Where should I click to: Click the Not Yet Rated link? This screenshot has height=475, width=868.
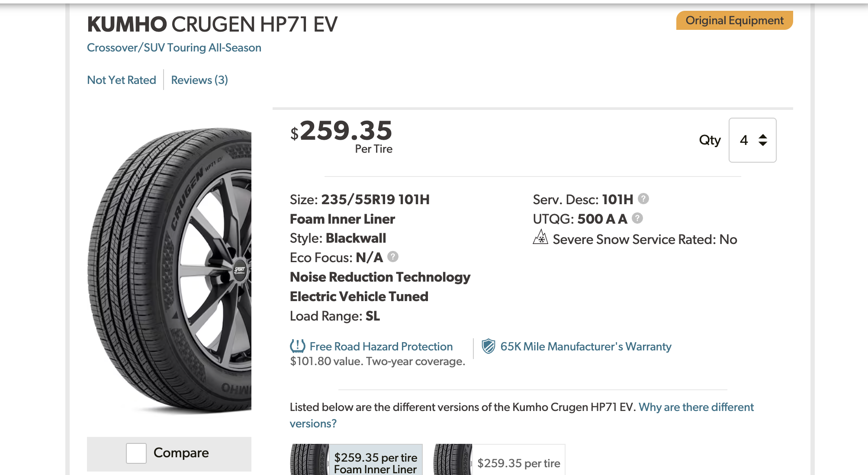[x=122, y=80]
